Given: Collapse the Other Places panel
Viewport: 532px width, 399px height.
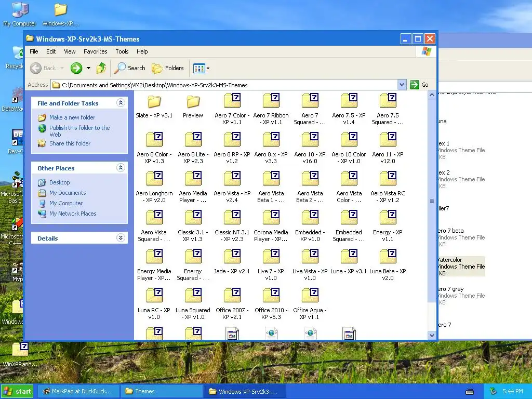Looking at the screenshot, I should [x=121, y=168].
